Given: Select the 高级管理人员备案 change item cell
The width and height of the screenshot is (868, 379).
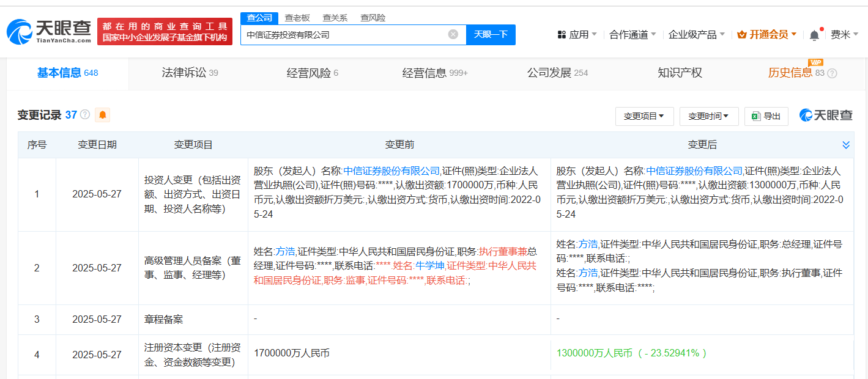Looking at the screenshot, I should [x=193, y=268].
